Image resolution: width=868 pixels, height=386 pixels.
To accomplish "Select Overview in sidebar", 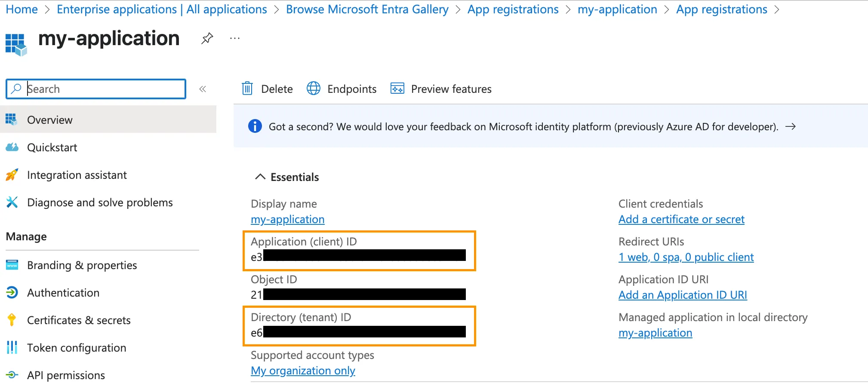I will [50, 120].
